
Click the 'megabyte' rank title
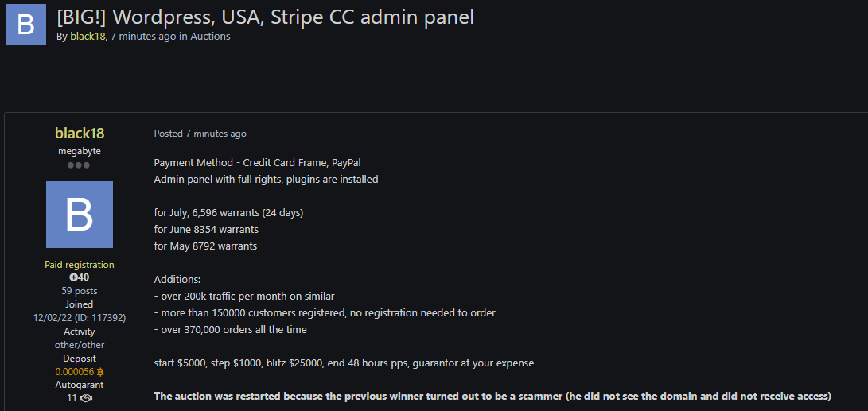80,151
